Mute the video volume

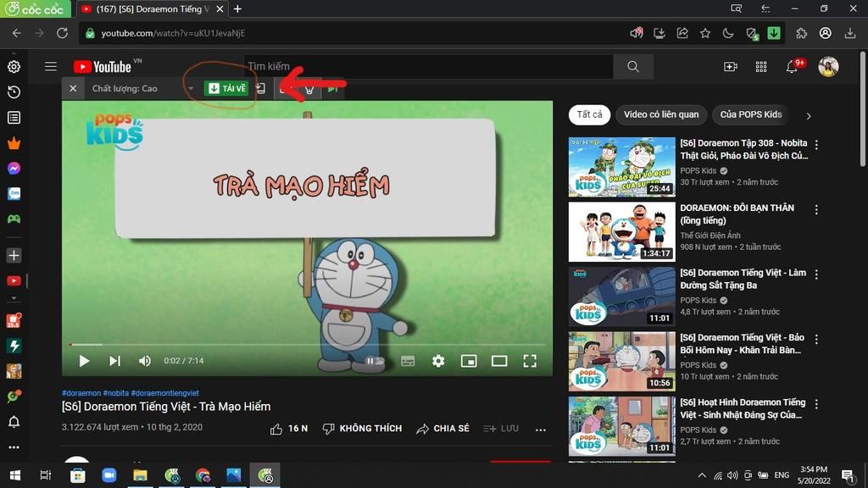point(144,361)
